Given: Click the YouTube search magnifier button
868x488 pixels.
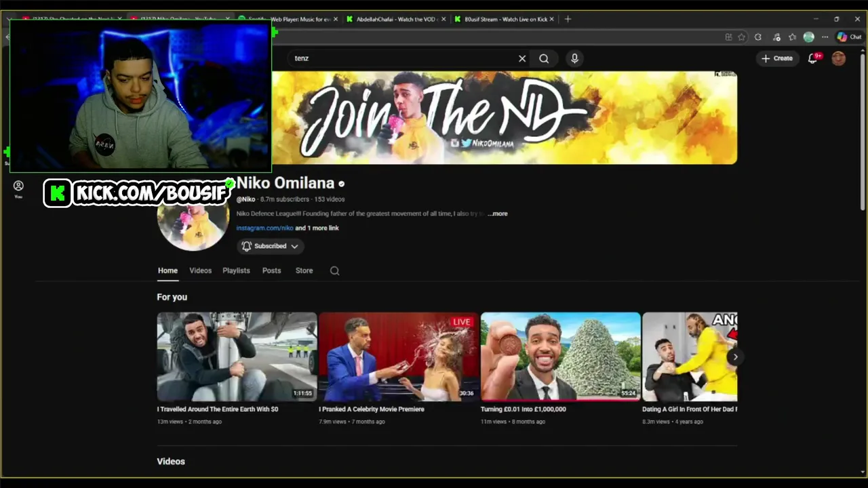Looking at the screenshot, I should [544, 58].
